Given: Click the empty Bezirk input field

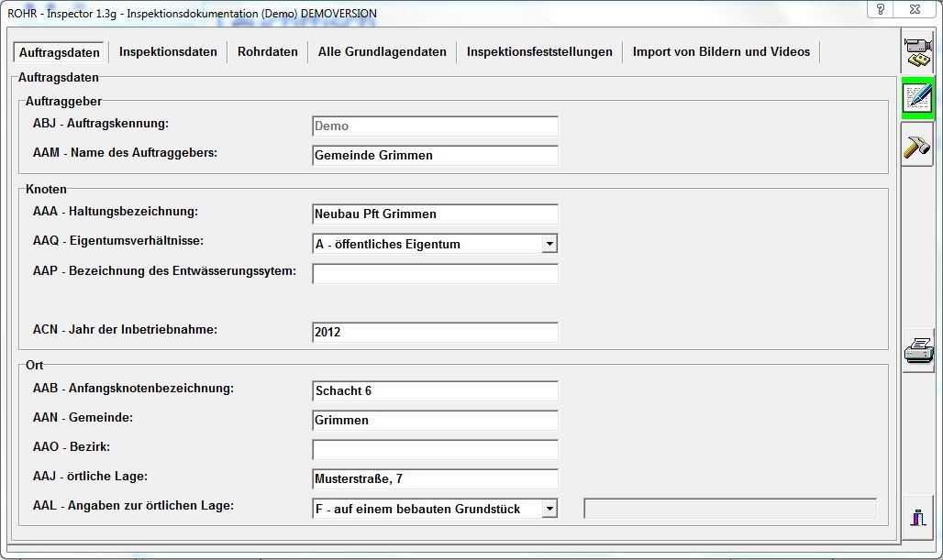Looking at the screenshot, I should pos(435,450).
